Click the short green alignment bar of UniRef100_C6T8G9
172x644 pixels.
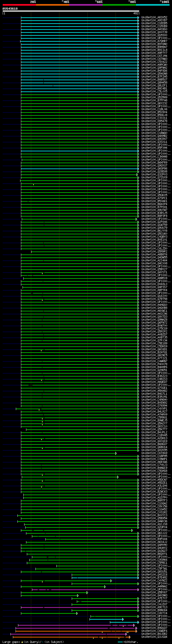coord(69,453)
